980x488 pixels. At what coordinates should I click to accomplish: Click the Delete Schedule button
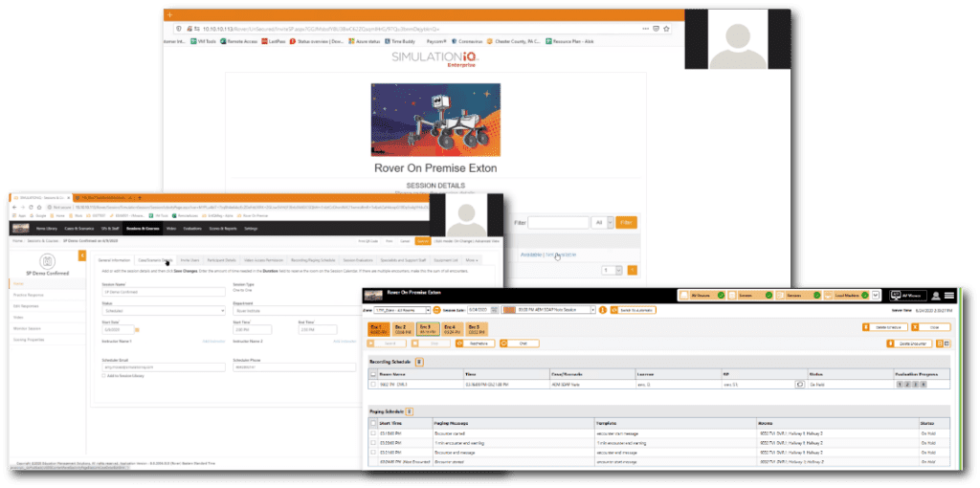883,327
